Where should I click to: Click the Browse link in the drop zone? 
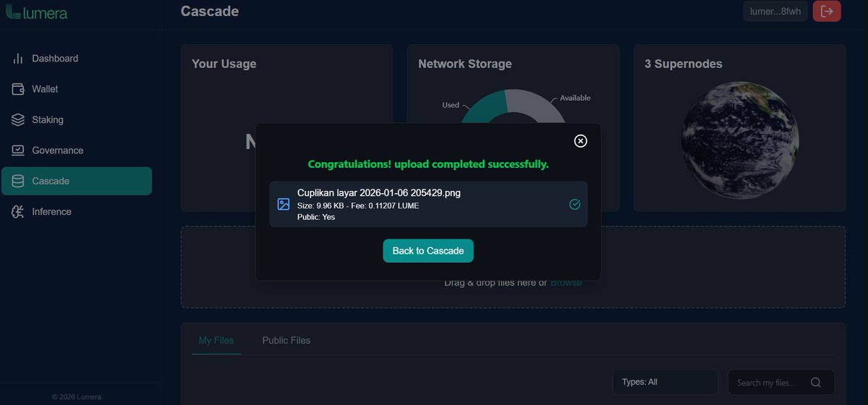coord(566,283)
